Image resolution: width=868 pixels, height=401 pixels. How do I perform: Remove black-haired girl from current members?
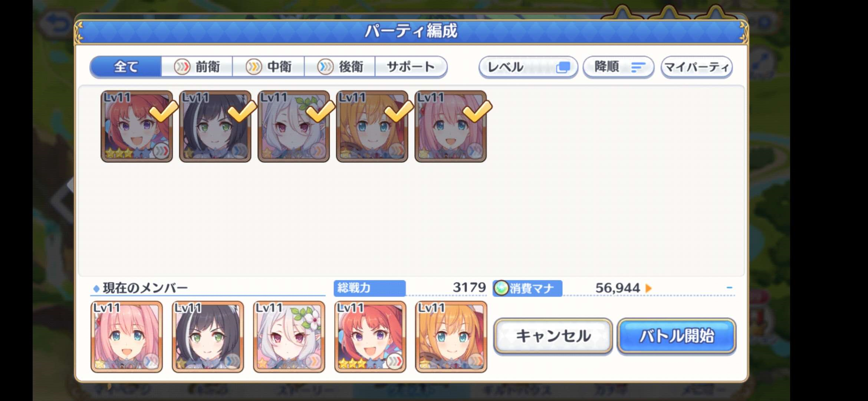point(208,337)
